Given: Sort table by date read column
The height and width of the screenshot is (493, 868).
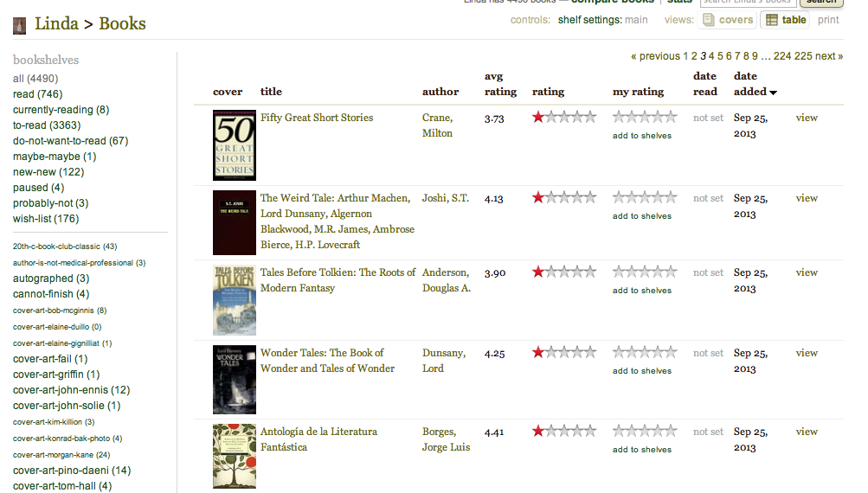Looking at the screenshot, I should (x=704, y=84).
